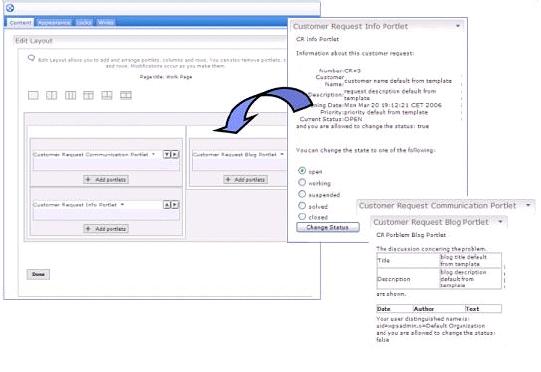Click the Description cell in the blog portlet table

pyautogui.click(x=408, y=279)
